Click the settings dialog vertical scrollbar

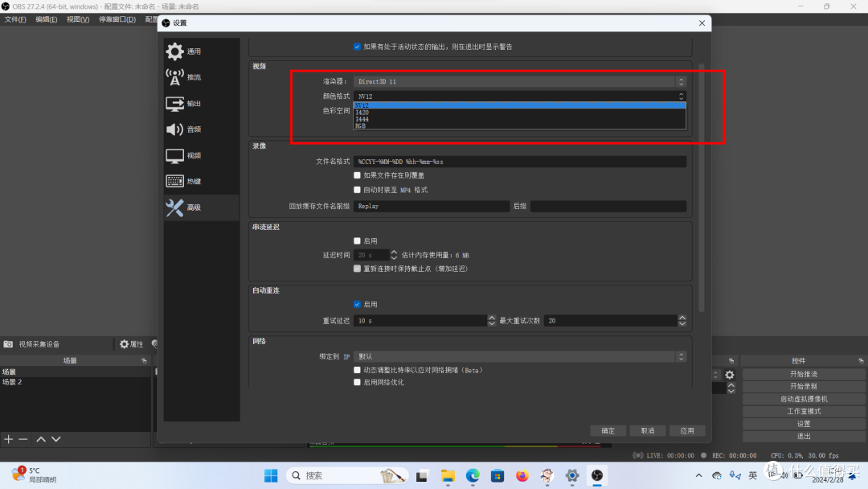pyautogui.click(x=702, y=188)
